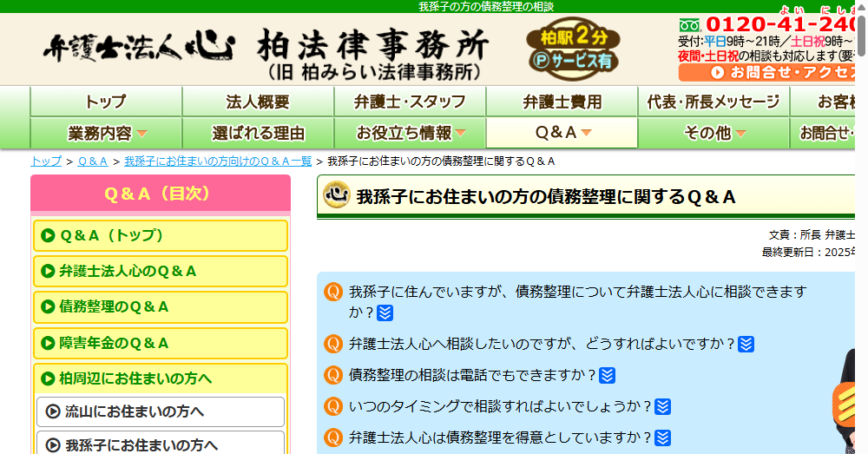Open the 弁護士費用 menu item
The image size is (868, 454).
[562, 102]
